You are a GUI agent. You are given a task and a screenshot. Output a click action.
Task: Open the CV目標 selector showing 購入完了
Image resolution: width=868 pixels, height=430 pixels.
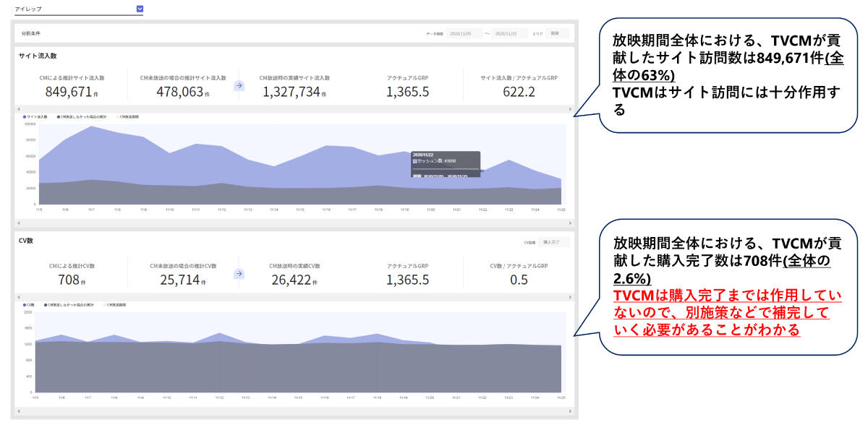tap(556, 242)
